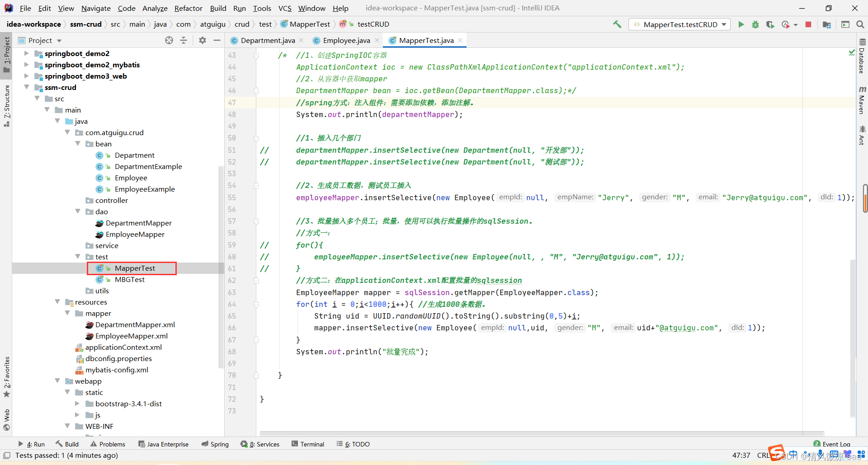Open the VCS menu
This screenshot has height=465, width=868.
285,8
